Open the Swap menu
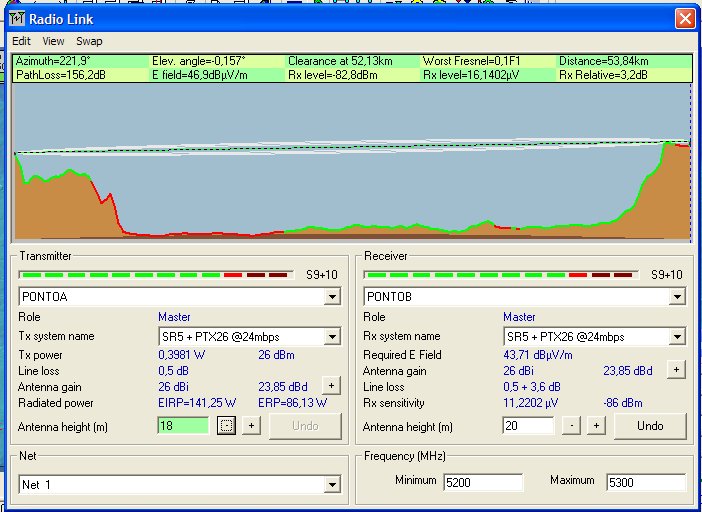The height and width of the screenshot is (512, 702). coord(89,41)
